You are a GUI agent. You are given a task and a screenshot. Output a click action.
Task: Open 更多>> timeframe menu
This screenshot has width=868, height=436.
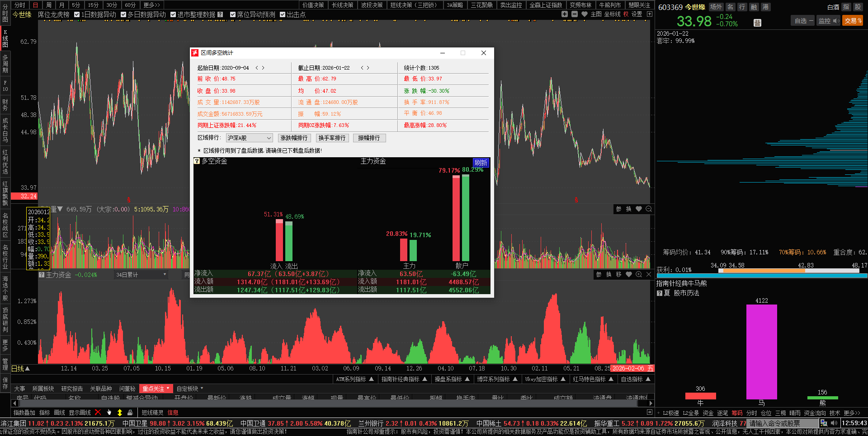[x=152, y=5]
